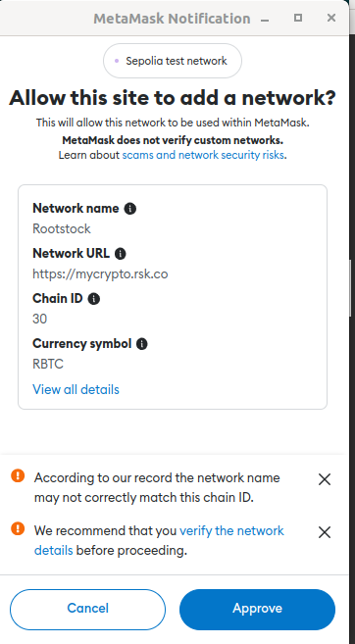Click the Chain ID info icon
This screenshot has width=355, height=644.
94,299
